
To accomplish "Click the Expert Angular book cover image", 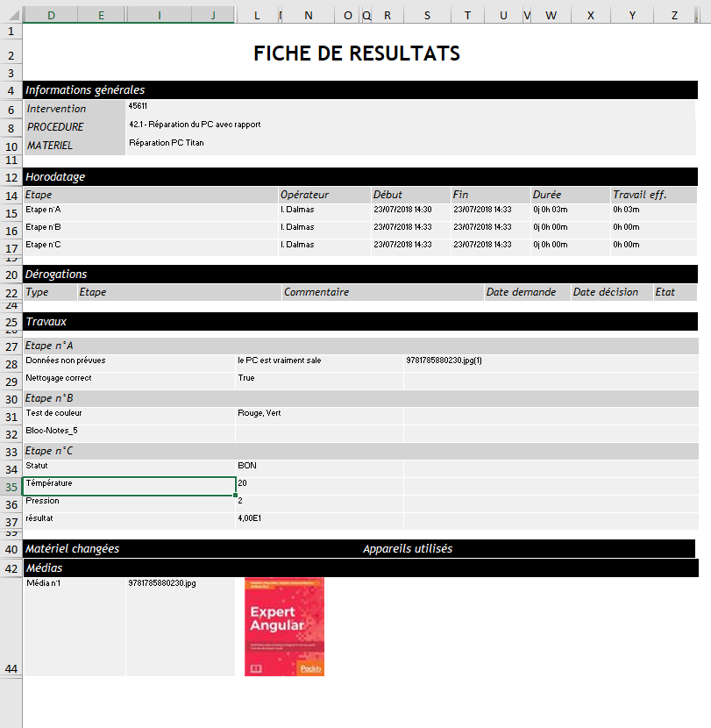I will [285, 627].
